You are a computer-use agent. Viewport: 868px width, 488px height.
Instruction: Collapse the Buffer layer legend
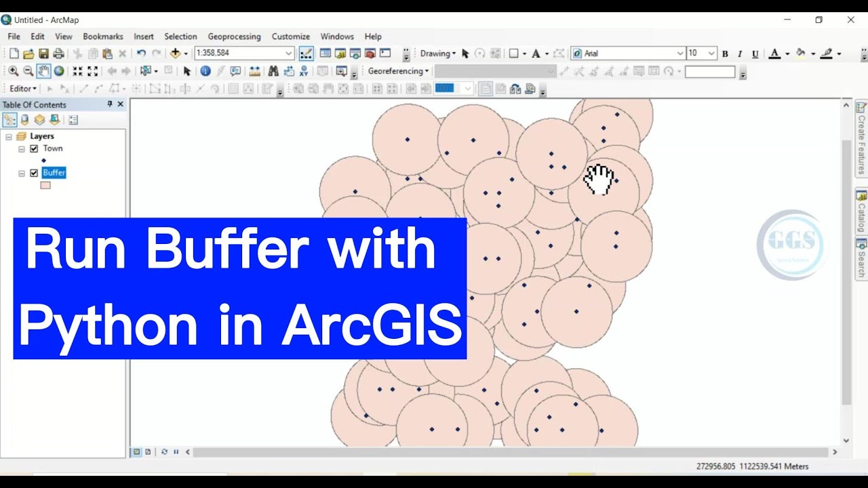(x=22, y=173)
